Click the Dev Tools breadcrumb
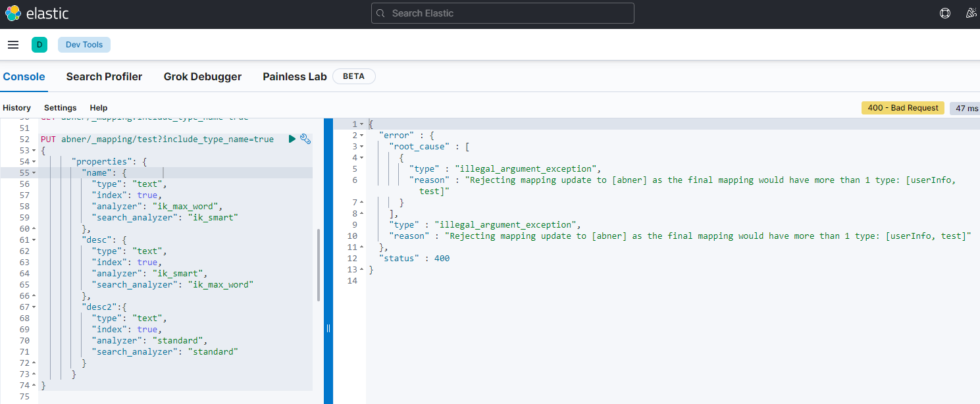Viewport: 980px width, 404px height. [x=84, y=45]
